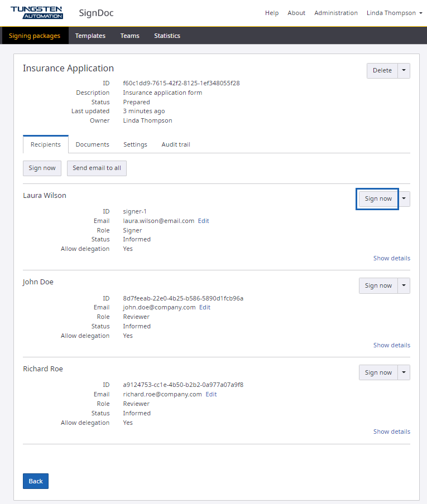Open the Administration link
This screenshot has height=504, width=427.
[x=335, y=13]
